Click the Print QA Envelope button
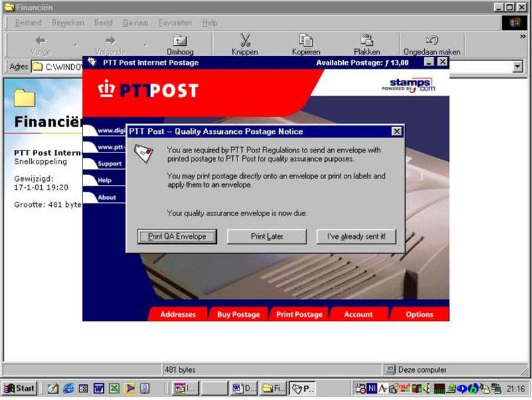 [177, 236]
